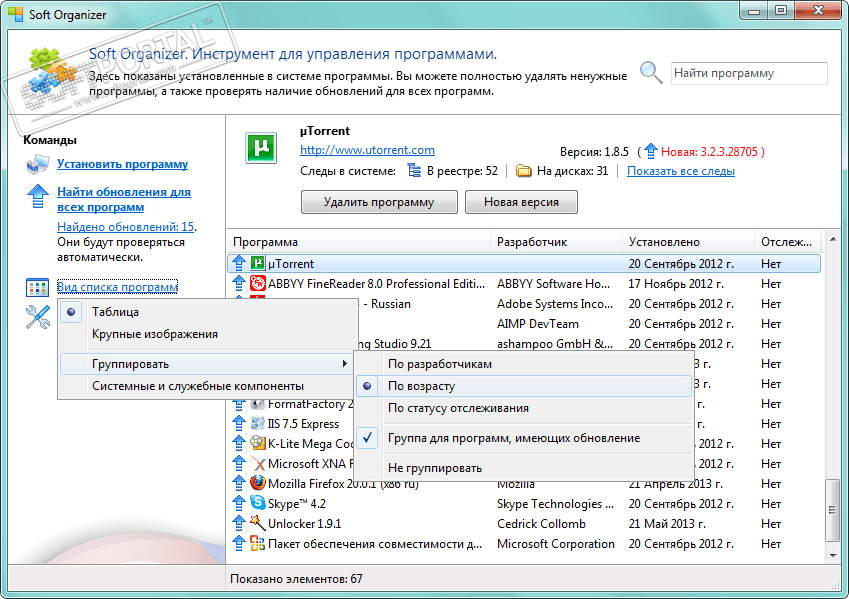The height and width of the screenshot is (599, 849).
Task: Click the Unlocker wand icon
Action: [258, 523]
